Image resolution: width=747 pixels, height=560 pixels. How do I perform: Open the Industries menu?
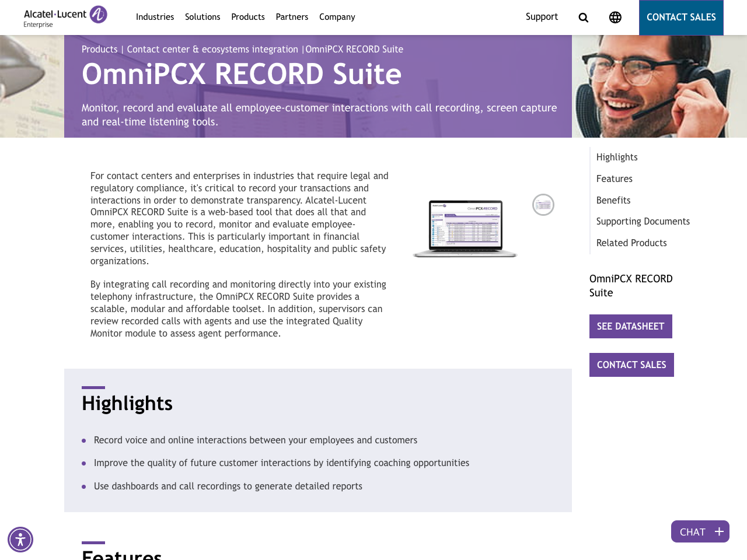pyautogui.click(x=155, y=17)
